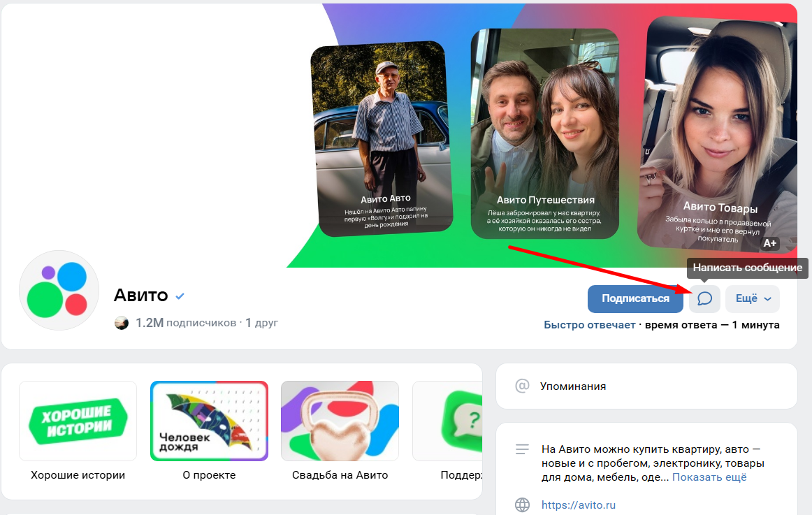Open the 1.2M подписчиков list
The height and width of the screenshot is (515, 812).
tap(186, 323)
